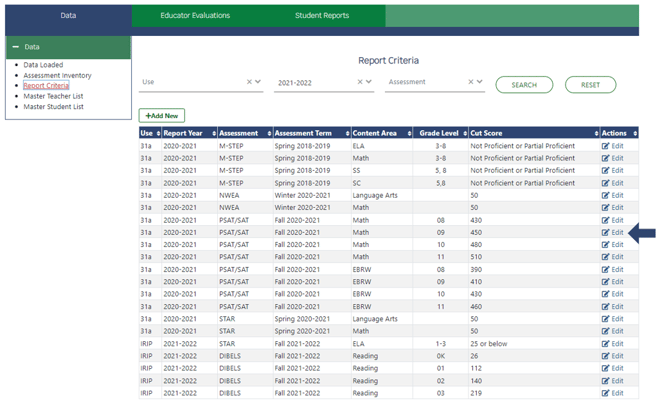This screenshot has width=662, height=410.
Task: Edit STAR Spring Language Arts row
Action: [x=612, y=319]
